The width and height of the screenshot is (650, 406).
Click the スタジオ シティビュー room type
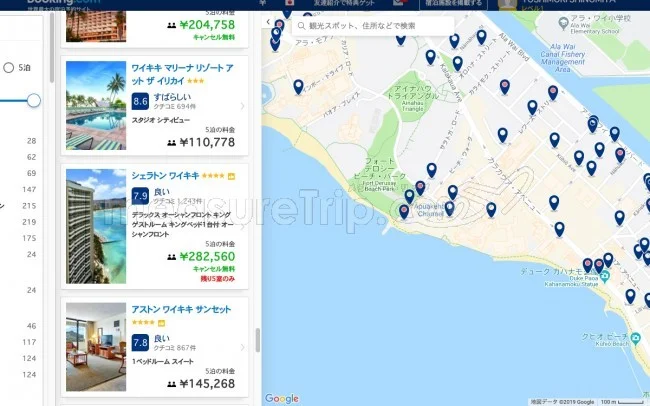click(x=161, y=120)
